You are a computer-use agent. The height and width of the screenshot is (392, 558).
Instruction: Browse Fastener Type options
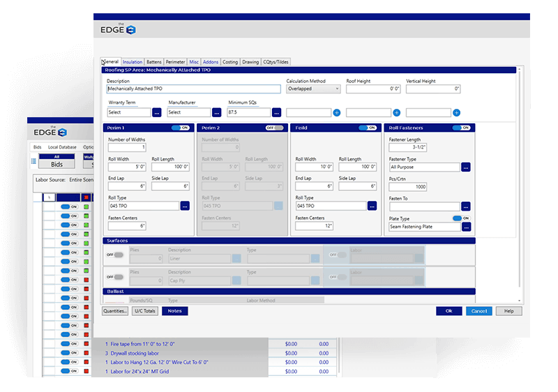466,167
